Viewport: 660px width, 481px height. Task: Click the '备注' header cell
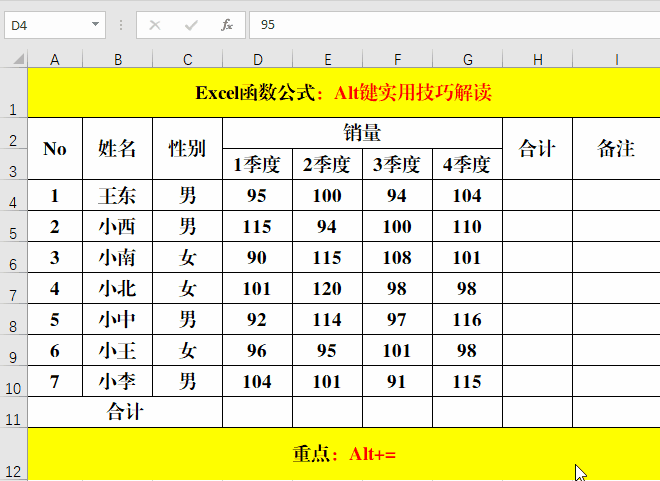616,149
